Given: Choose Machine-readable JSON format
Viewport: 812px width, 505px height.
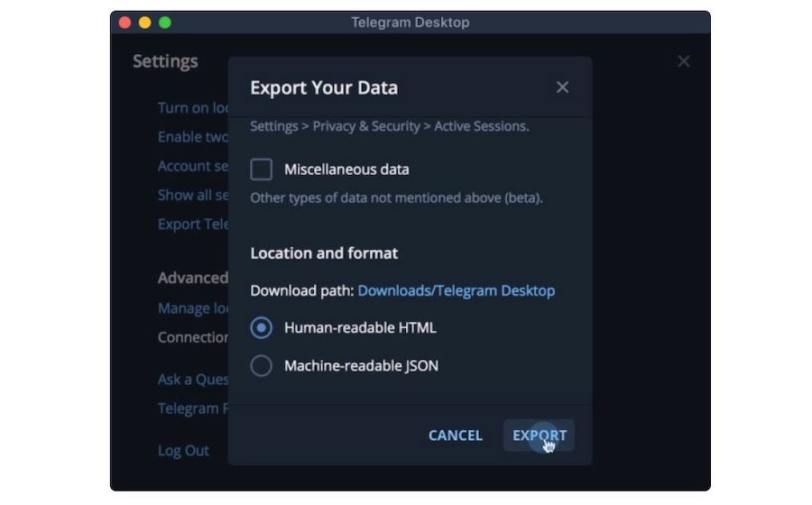Looking at the screenshot, I should pyautogui.click(x=262, y=366).
